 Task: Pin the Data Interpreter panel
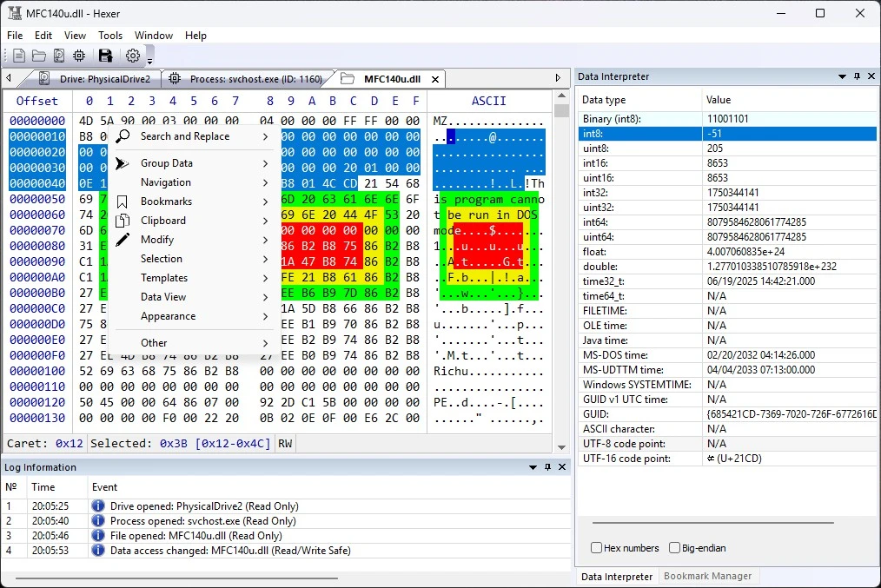tap(857, 76)
